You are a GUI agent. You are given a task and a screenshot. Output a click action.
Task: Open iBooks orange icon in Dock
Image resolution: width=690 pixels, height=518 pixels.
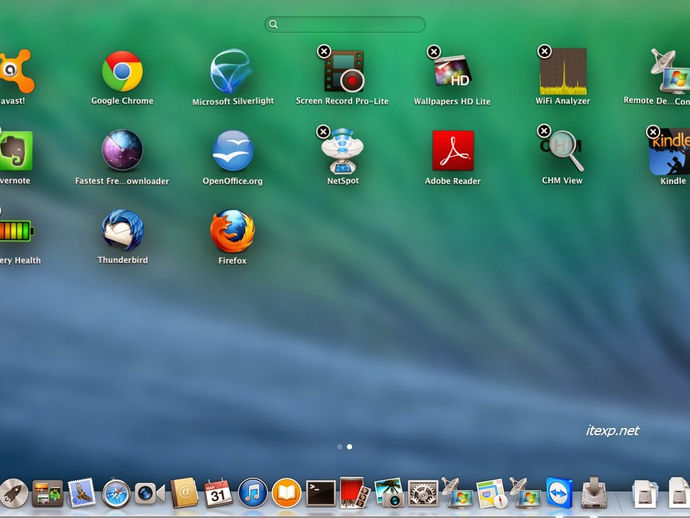click(286, 493)
